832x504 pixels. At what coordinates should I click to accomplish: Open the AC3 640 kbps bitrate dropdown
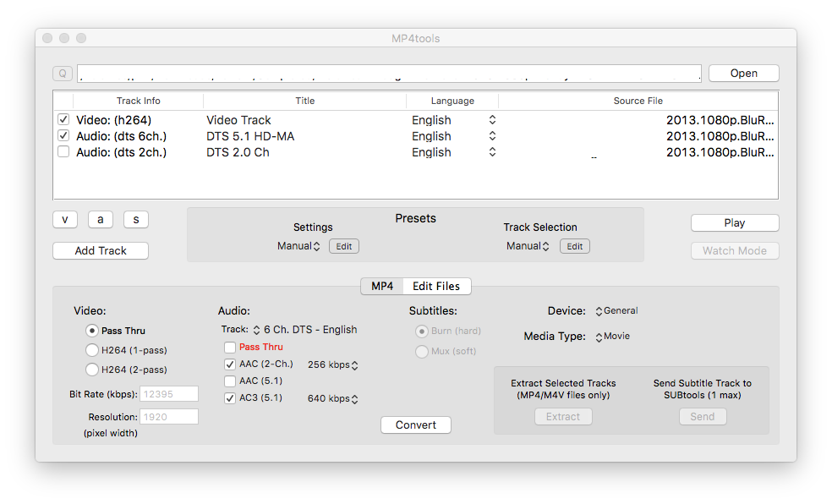click(x=332, y=399)
